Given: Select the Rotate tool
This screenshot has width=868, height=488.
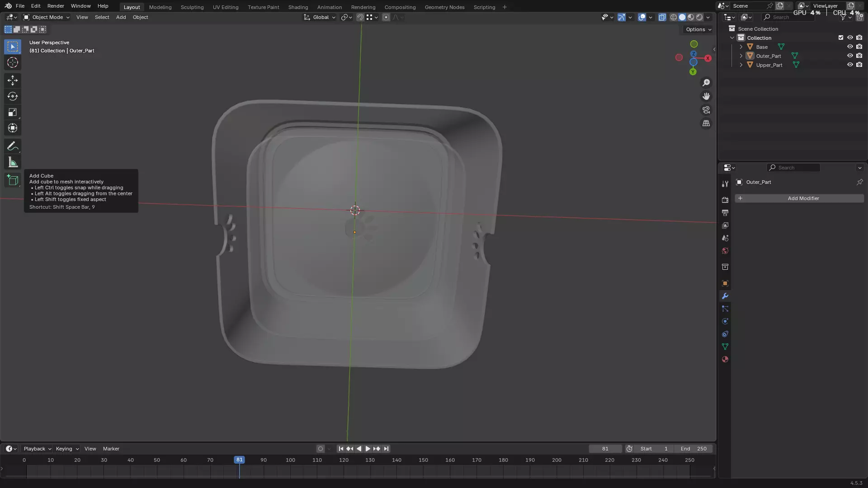Looking at the screenshot, I should (x=13, y=96).
